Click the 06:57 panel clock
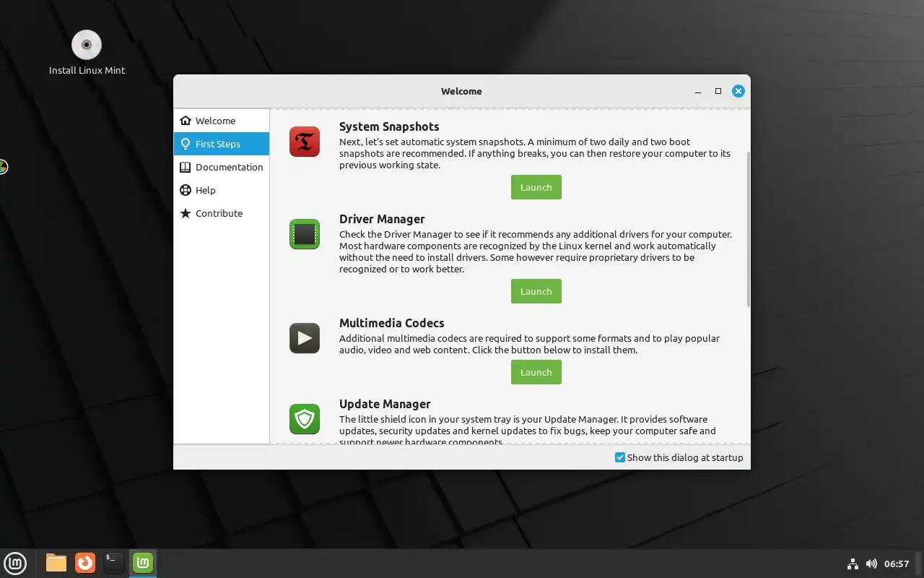924x578 pixels. (897, 564)
